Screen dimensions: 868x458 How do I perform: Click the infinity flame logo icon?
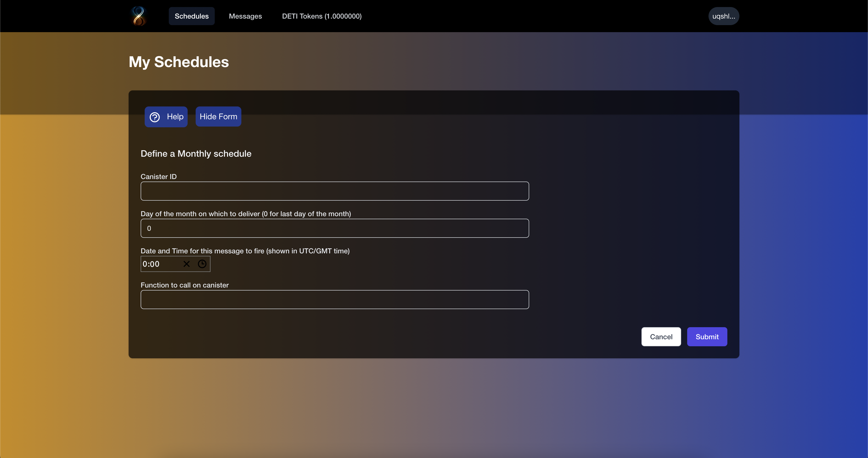(138, 16)
